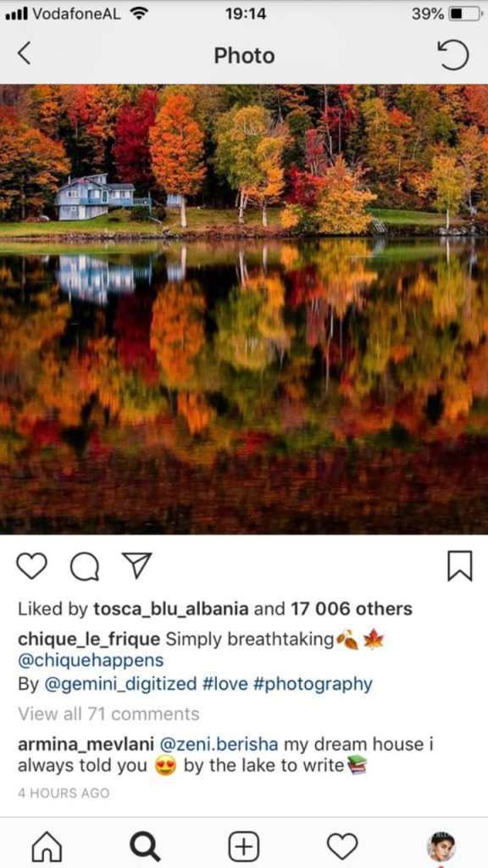The width and height of the screenshot is (488, 868).
Task: Open #photography hashtag
Action: pos(313,684)
